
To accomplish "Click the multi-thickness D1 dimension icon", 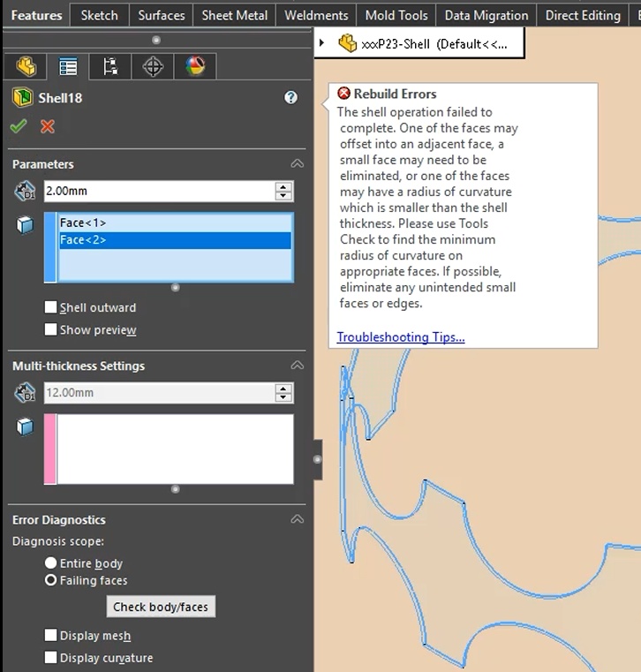I will [25, 393].
